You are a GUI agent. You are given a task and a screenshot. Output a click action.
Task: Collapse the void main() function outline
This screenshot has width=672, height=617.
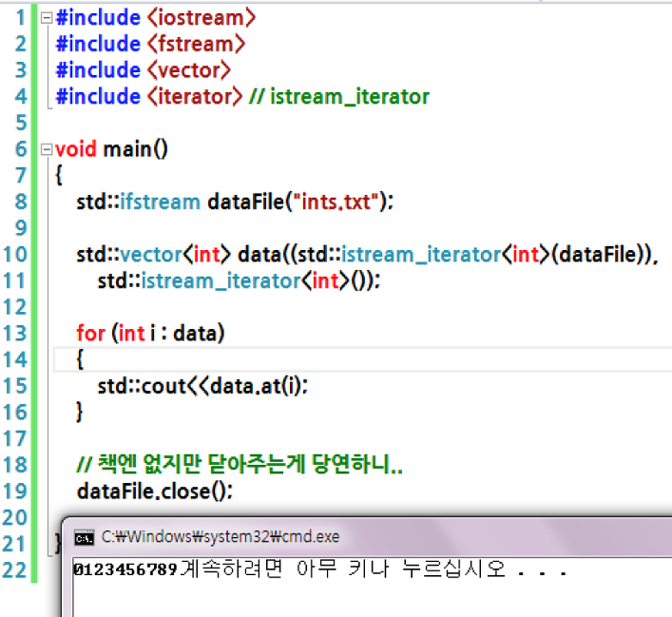pos(47,149)
